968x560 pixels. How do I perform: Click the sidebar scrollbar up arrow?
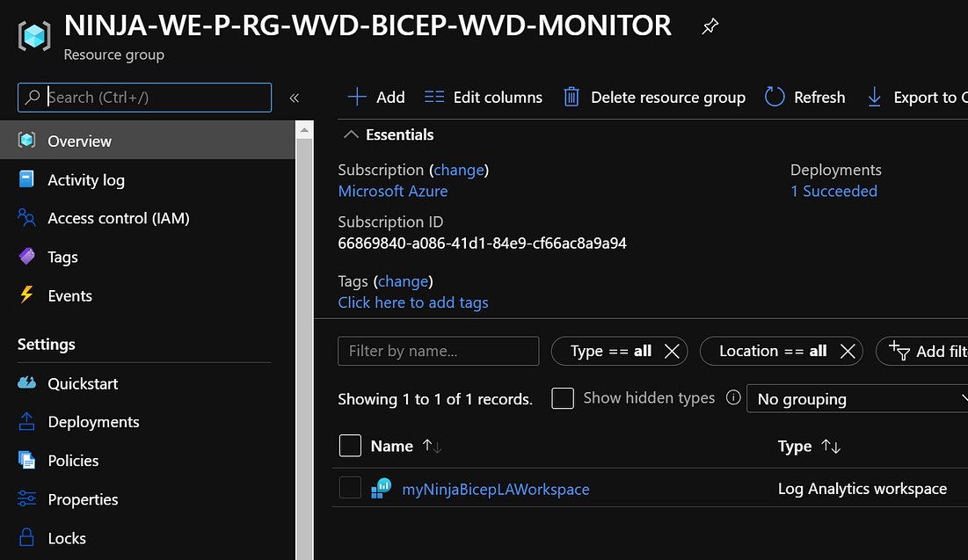[x=303, y=129]
